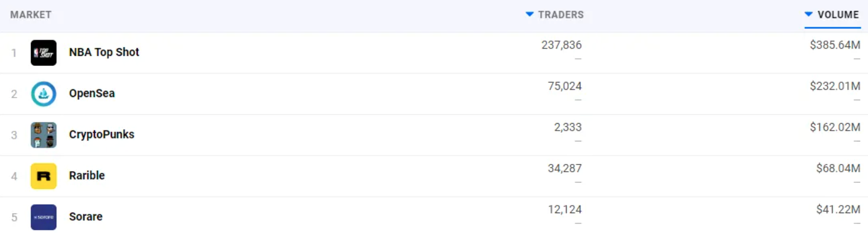This screenshot has width=868, height=233.
Task: Open the NBA Top Shot market link
Action: (104, 52)
